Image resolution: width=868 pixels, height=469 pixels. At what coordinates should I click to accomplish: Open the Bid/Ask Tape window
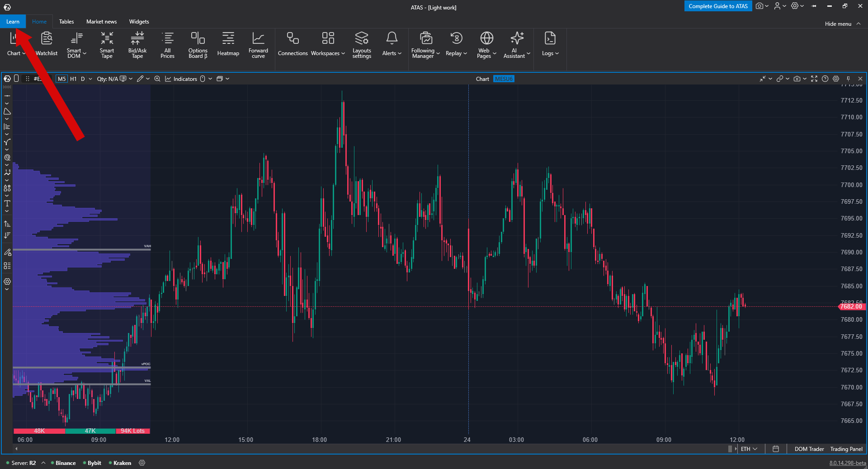(137, 45)
